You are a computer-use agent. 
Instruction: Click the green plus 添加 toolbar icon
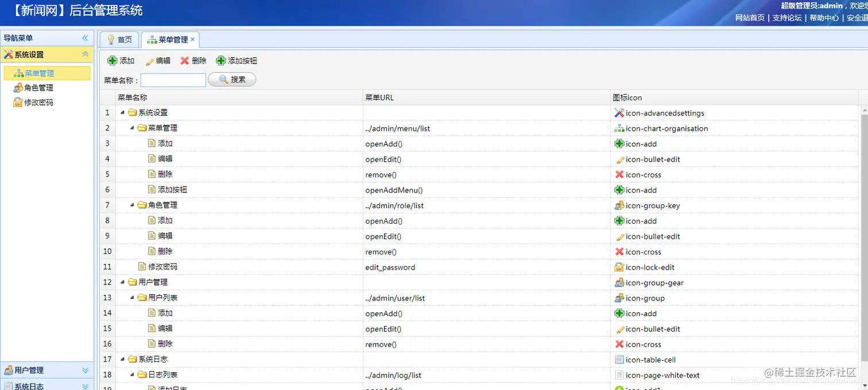113,61
